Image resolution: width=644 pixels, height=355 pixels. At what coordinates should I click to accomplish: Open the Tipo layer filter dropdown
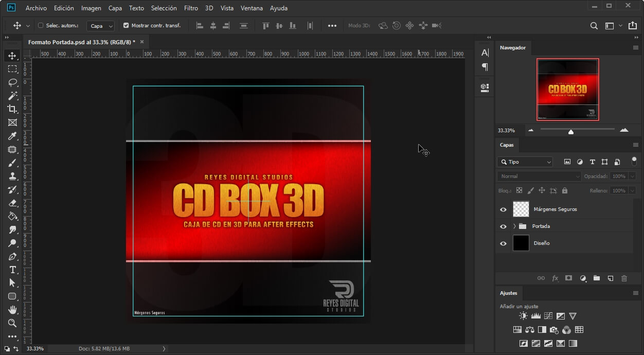[x=525, y=162]
